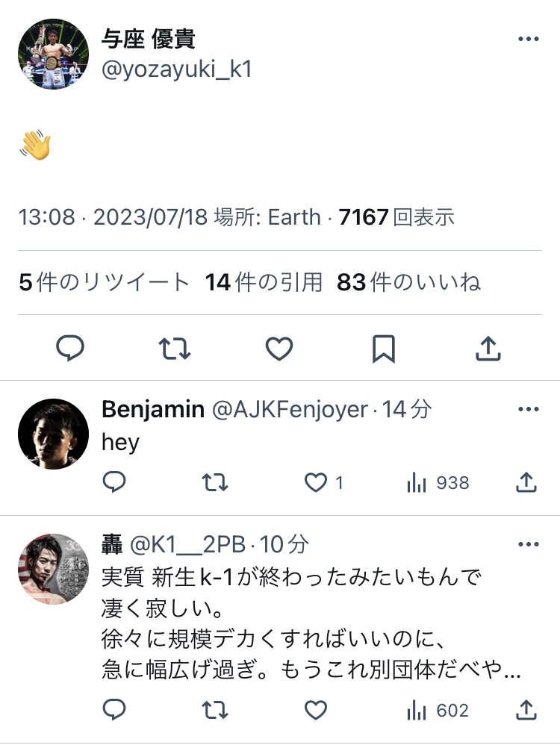This screenshot has width=560, height=745.
Task: Open more options for the main tweet
Action: 528,39
